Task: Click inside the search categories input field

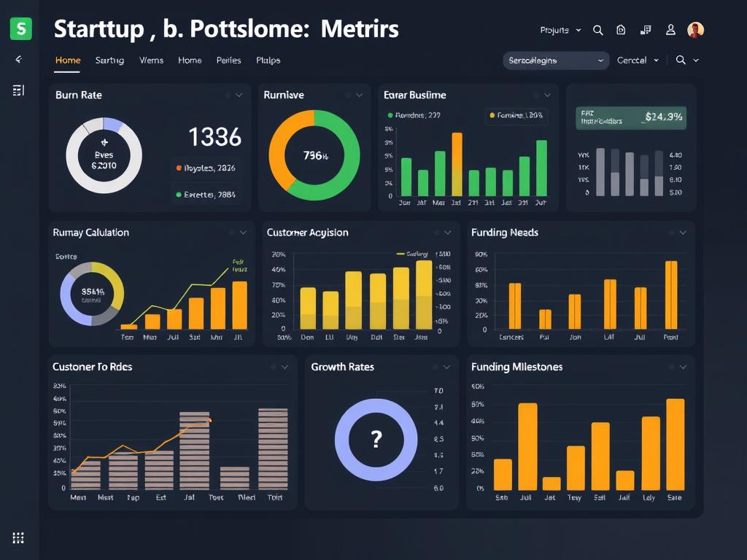Action: (551, 61)
